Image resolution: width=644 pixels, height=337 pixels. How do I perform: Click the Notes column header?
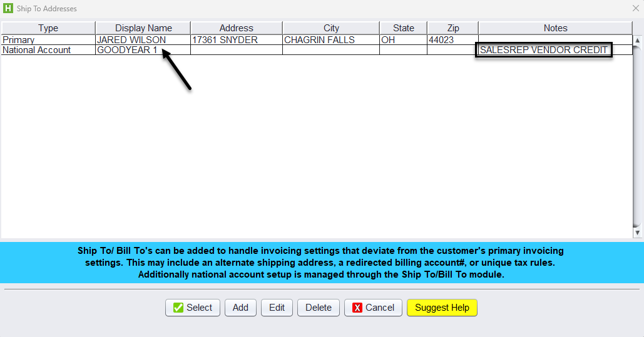tap(555, 28)
